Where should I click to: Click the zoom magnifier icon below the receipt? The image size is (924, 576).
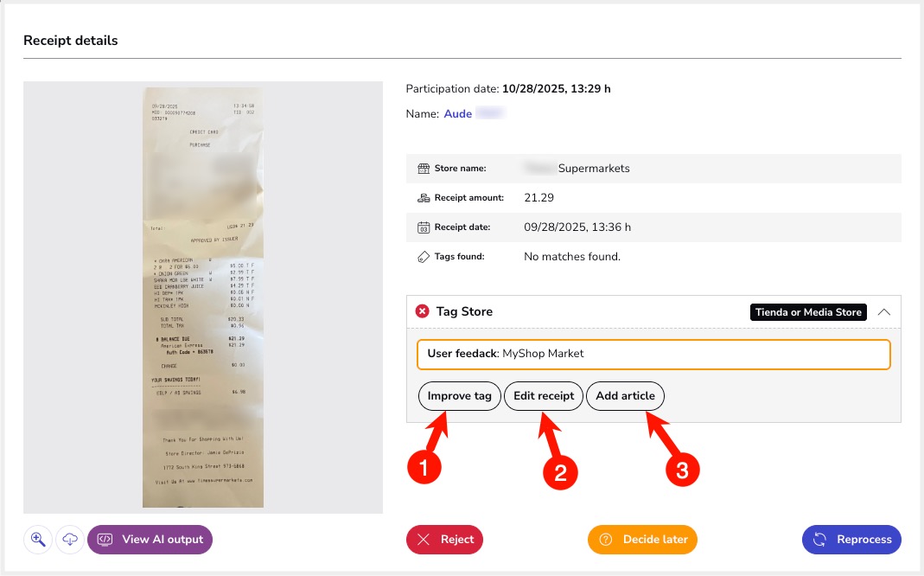(x=38, y=540)
